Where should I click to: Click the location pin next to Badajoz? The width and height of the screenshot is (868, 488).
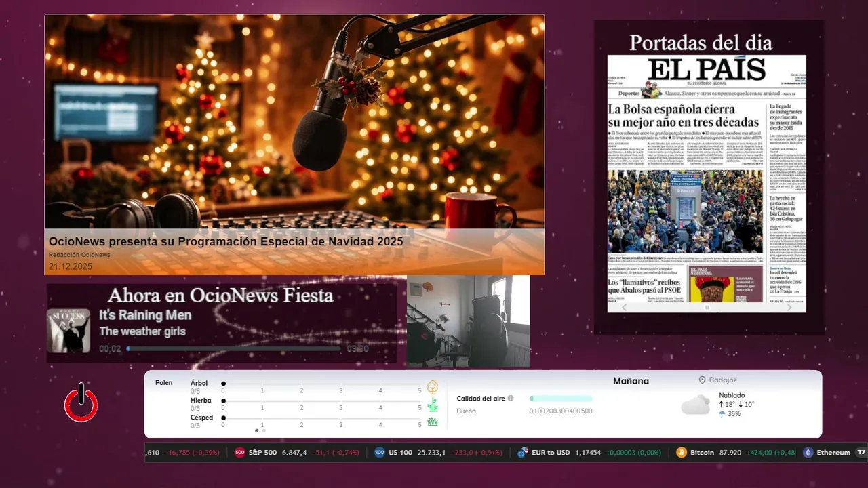point(702,380)
